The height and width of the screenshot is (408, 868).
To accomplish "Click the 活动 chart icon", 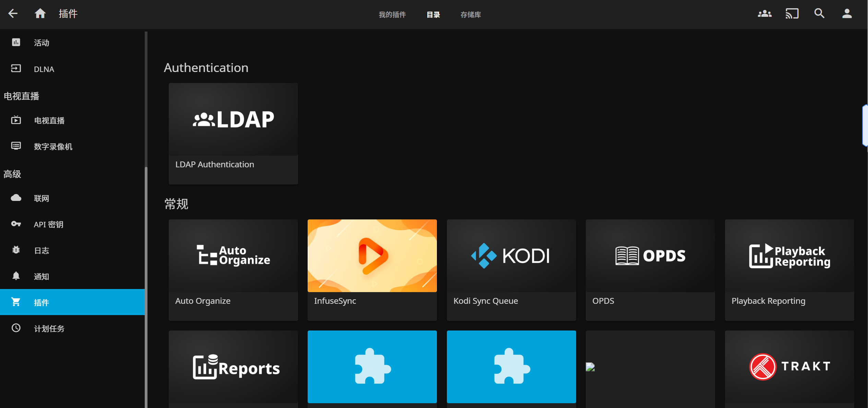I will pos(16,42).
